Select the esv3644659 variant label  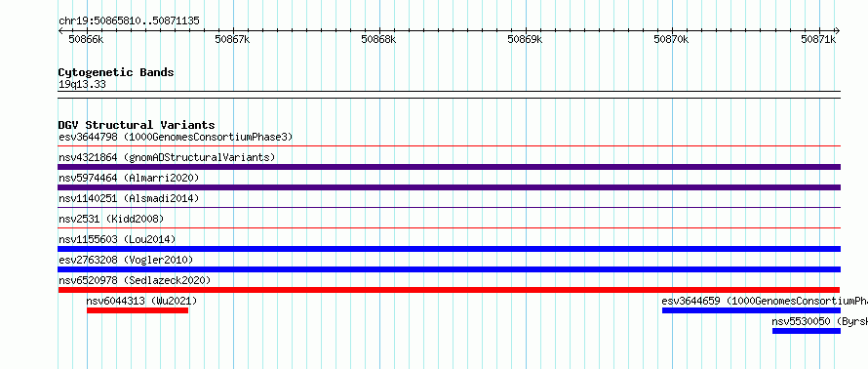[x=765, y=301]
